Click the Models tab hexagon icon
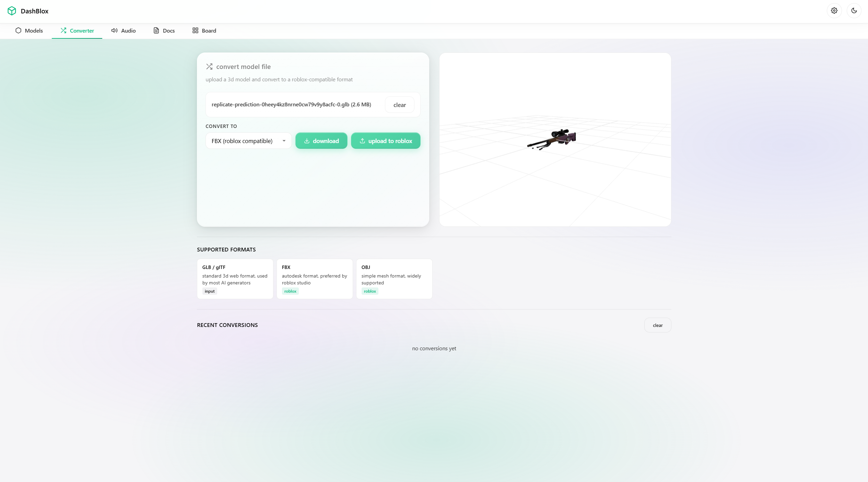The height and width of the screenshot is (482, 868). point(18,31)
